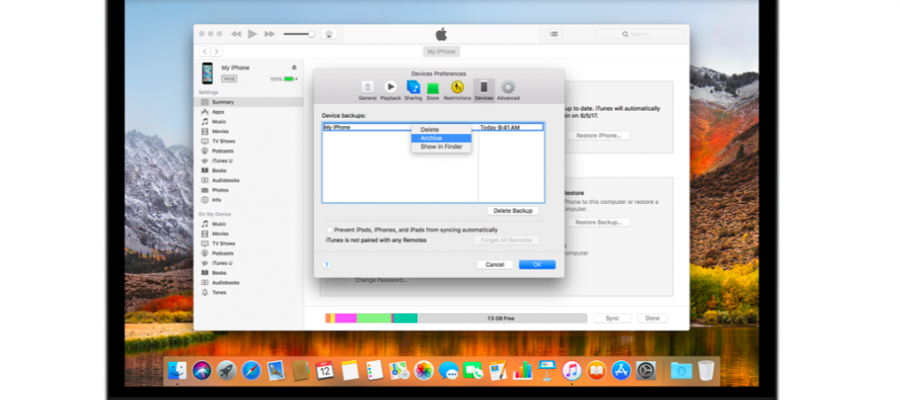Image resolution: width=900 pixels, height=400 pixels.
Task: Choose Archive from the context menu
Action: click(x=441, y=138)
